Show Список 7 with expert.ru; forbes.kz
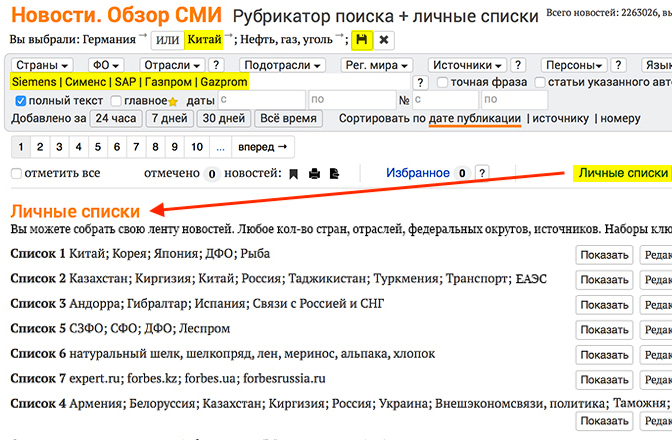 tap(604, 380)
